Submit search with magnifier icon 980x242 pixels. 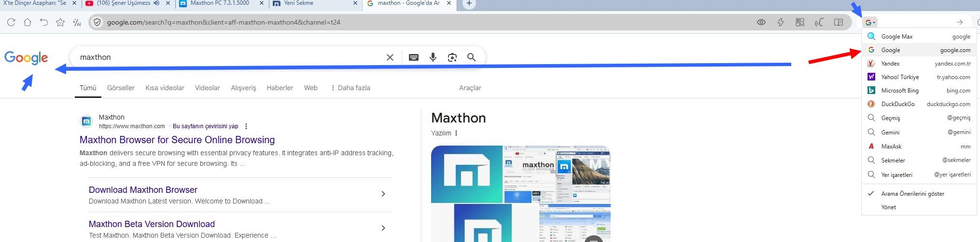point(472,57)
